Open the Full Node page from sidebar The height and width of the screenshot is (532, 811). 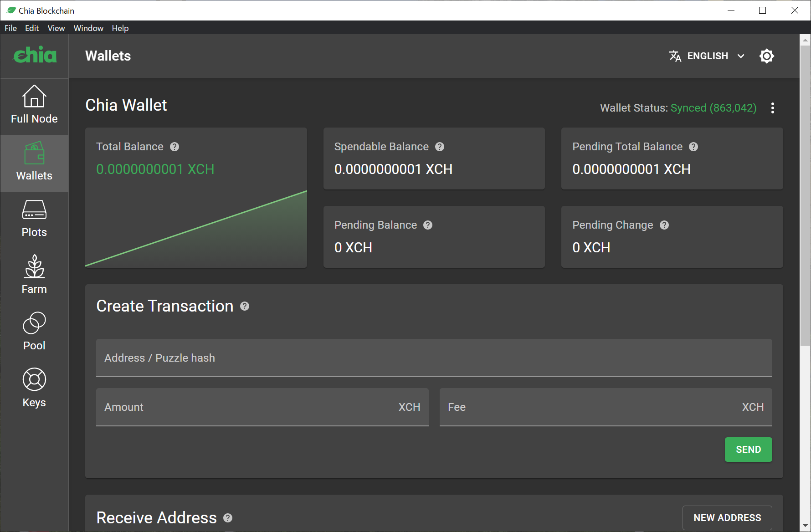click(34, 105)
